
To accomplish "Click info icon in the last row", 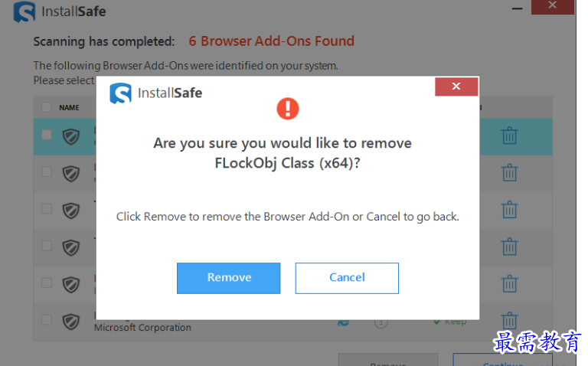I will pyautogui.click(x=381, y=322).
